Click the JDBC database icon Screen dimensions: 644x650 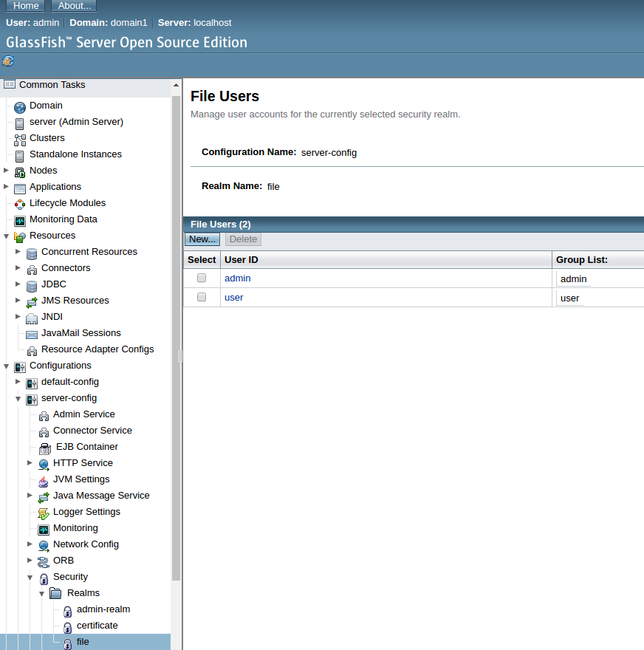(x=32, y=286)
